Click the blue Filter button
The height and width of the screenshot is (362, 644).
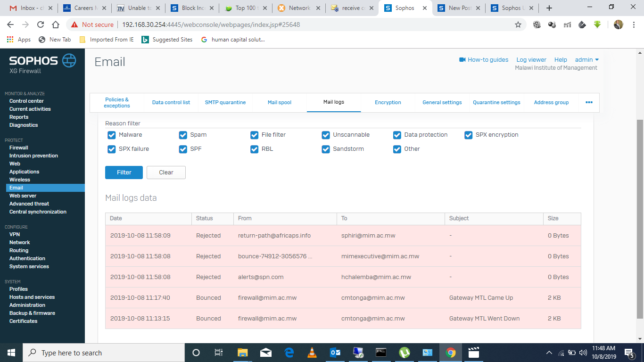click(x=124, y=173)
